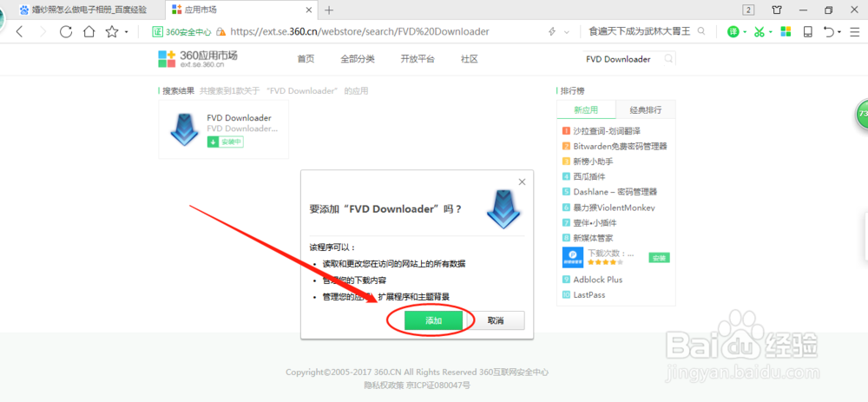Open a new tab with plus button
This screenshot has width=868, height=402.
click(329, 10)
